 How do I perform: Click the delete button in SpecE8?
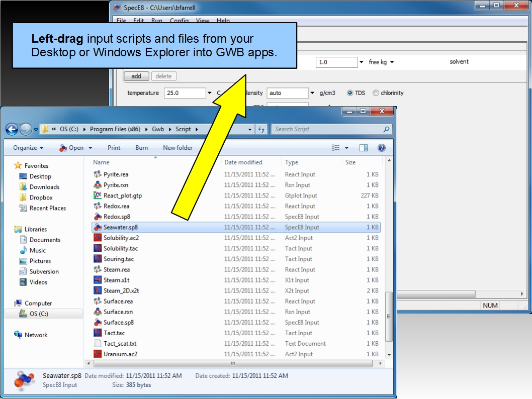[163, 76]
